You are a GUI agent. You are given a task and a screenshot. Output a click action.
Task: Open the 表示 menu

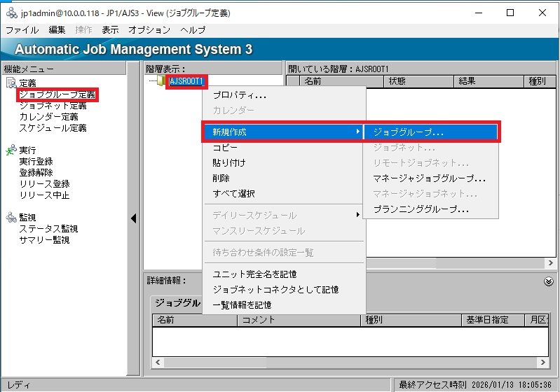[110, 30]
